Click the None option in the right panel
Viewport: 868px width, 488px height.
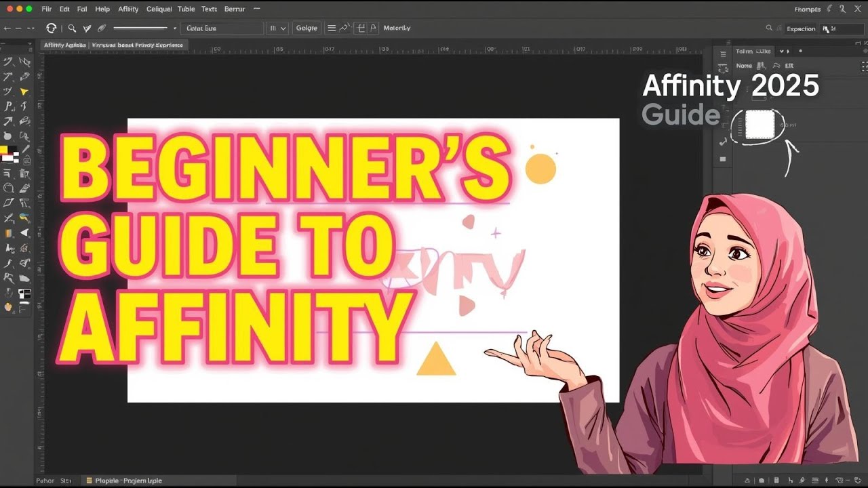point(744,66)
